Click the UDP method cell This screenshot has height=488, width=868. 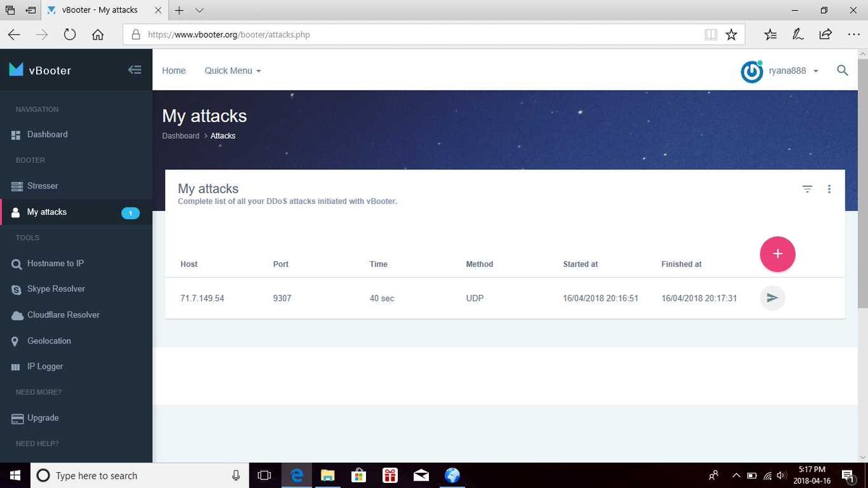click(x=475, y=299)
